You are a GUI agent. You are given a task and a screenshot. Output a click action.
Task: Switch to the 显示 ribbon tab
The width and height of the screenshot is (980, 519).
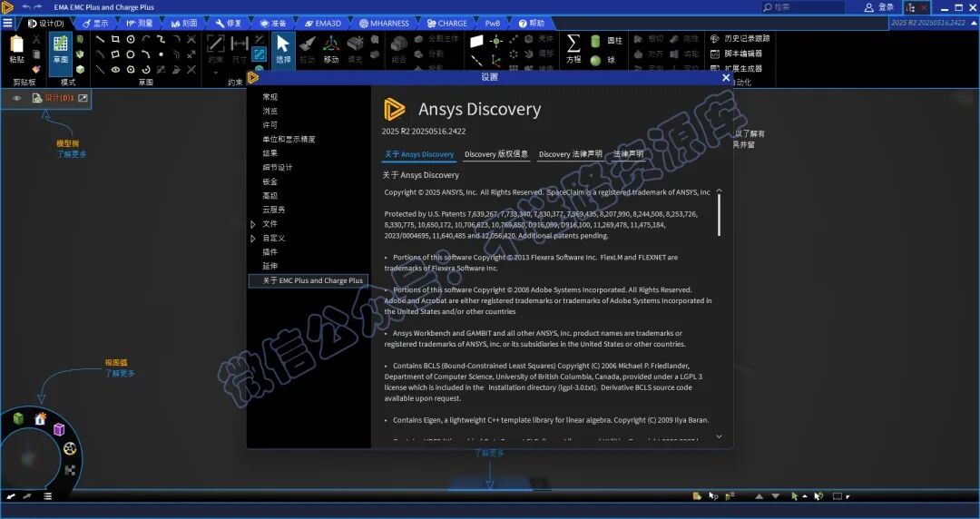95,23
